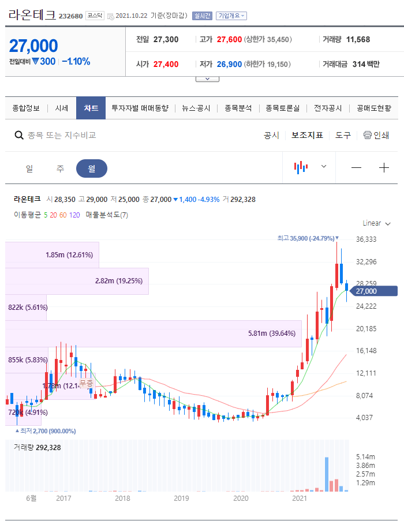The image size is (404, 532).
Task: Click the 5.81m (39.64%) volume profile bar
Action: (154, 334)
